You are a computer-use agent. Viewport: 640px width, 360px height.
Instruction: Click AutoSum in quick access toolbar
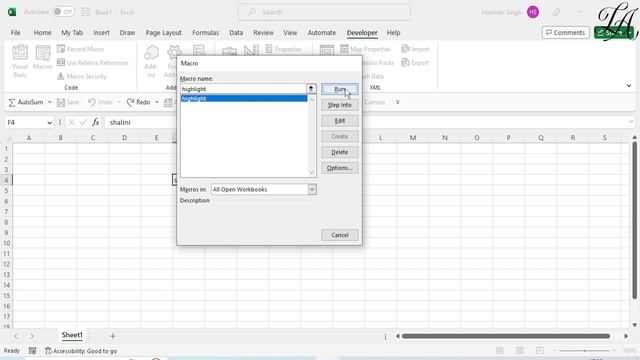(x=26, y=102)
